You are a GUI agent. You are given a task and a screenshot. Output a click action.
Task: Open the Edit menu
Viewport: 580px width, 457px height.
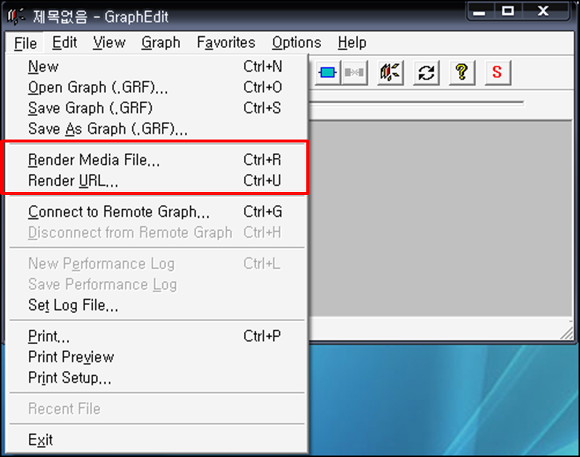(64, 43)
